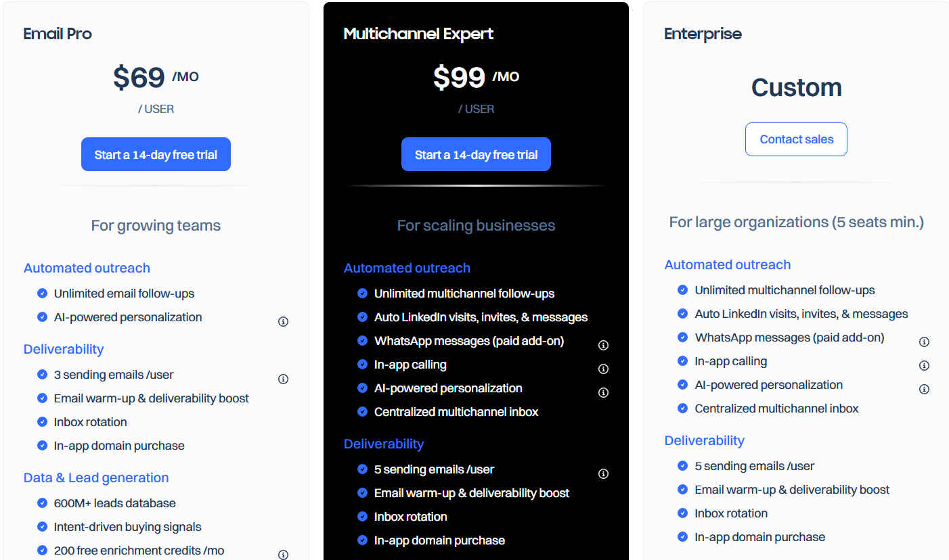949x560 pixels.
Task: Start a 14-day free trial for Multichannel Expert
Action: [476, 154]
